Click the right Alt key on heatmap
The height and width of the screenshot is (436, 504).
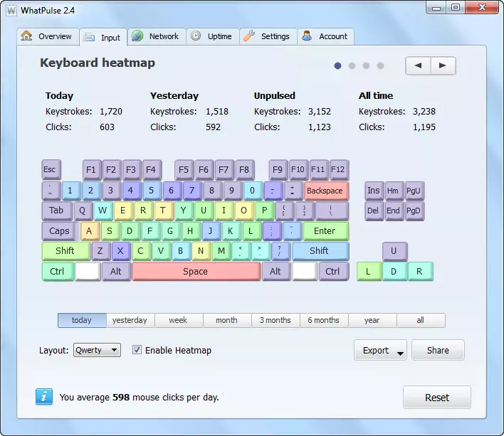coord(275,271)
